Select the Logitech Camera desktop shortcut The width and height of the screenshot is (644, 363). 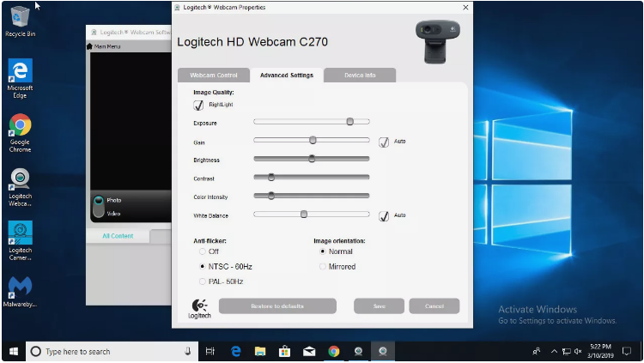pyautogui.click(x=20, y=241)
